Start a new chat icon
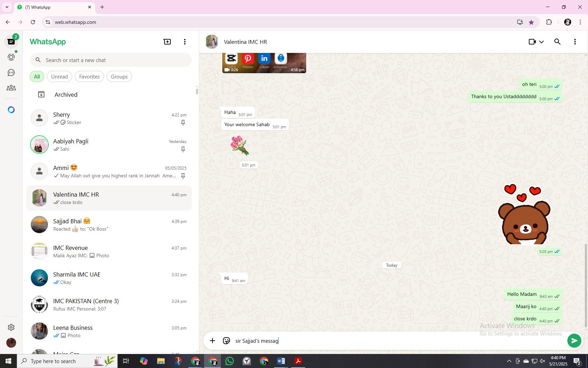This screenshot has width=588, height=368. point(167,42)
